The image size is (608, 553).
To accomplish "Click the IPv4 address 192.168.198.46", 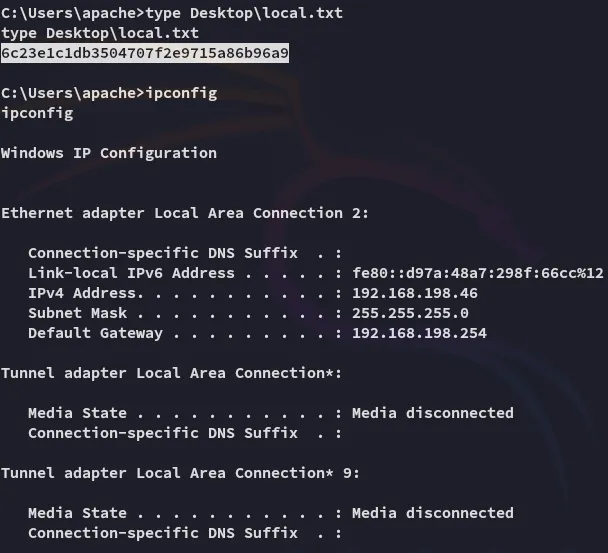I will 415,292.
